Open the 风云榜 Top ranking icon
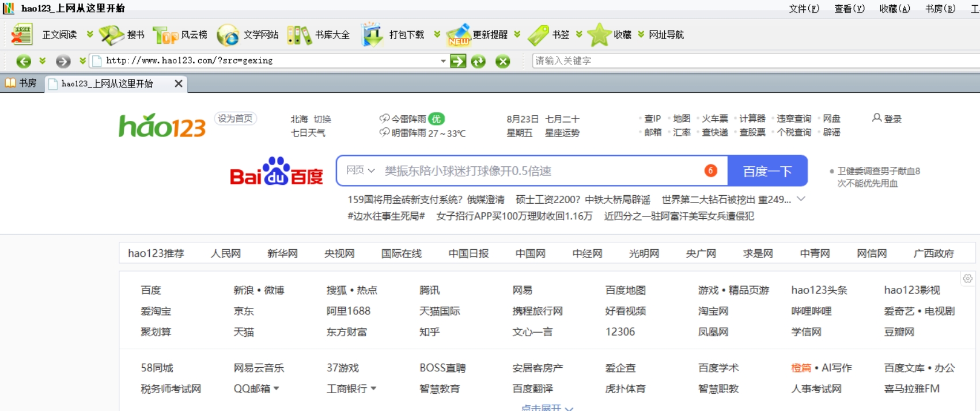The width and height of the screenshot is (980, 411). pyautogui.click(x=165, y=35)
